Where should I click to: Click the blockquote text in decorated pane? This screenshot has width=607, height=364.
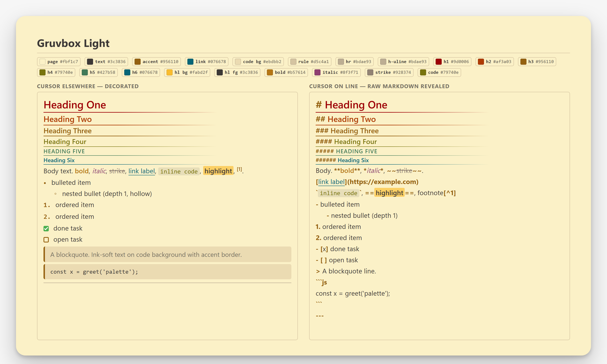click(146, 255)
